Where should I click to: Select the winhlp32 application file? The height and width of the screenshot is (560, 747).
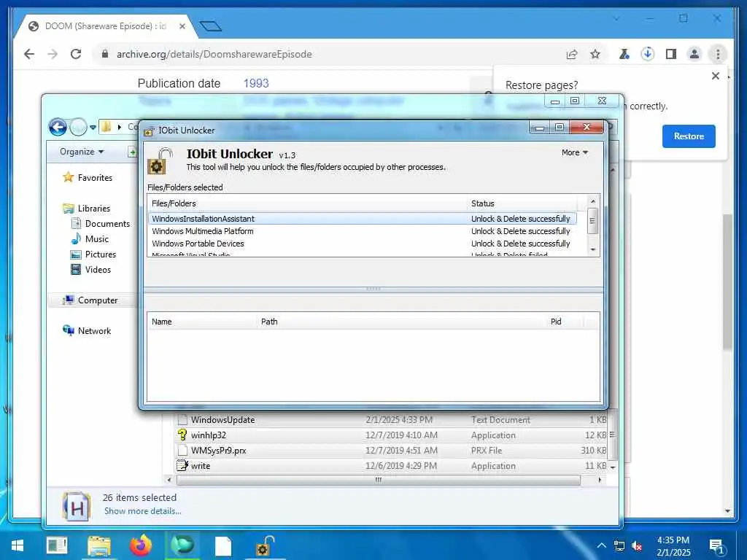pyautogui.click(x=392, y=435)
